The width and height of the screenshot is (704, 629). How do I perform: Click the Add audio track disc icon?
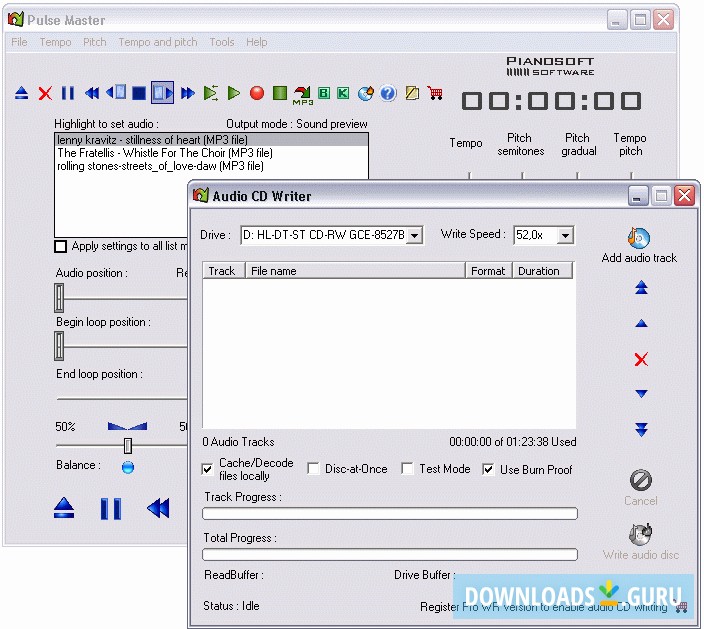(639, 238)
